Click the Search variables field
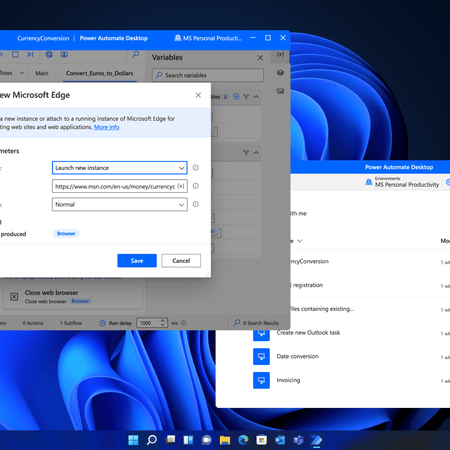The image size is (450, 450). 208,75
